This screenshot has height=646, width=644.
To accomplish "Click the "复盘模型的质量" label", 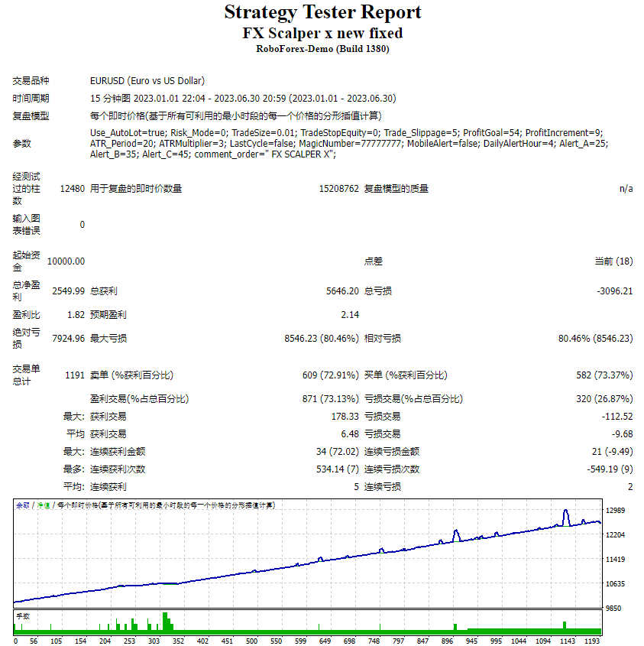I will pyautogui.click(x=396, y=189).
